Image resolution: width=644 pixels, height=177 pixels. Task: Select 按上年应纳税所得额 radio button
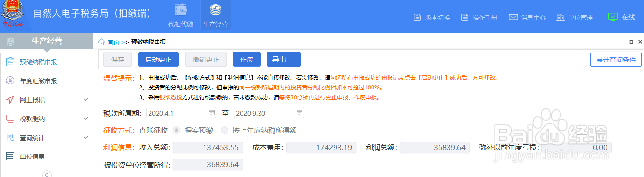click(x=224, y=131)
